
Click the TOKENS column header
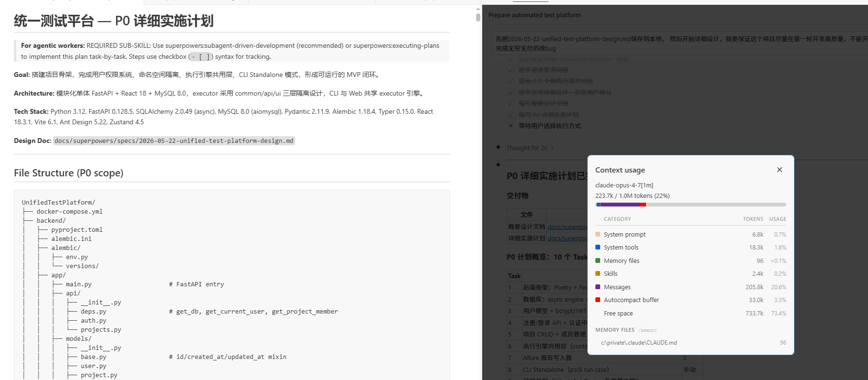tap(753, 219)
